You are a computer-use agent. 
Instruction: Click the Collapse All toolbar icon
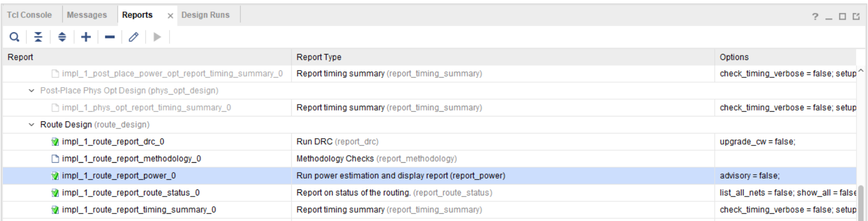click(38, 37)
